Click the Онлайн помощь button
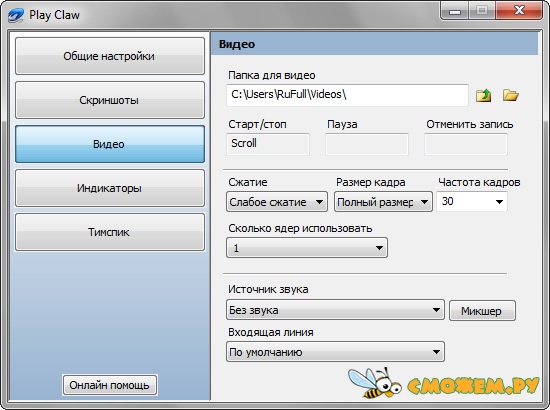This screenshot has height=410, width=550. [110, 385]
